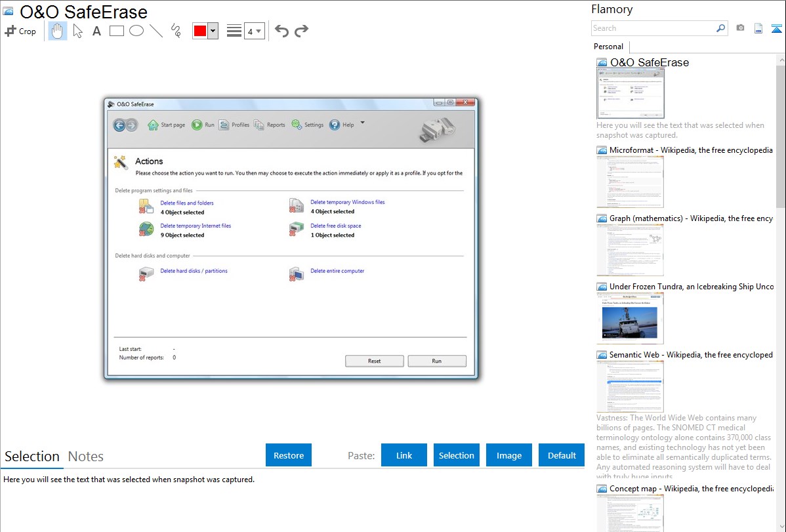Switch to the Selection tab
The image size is (786, 532).
(x=32, y=457)
